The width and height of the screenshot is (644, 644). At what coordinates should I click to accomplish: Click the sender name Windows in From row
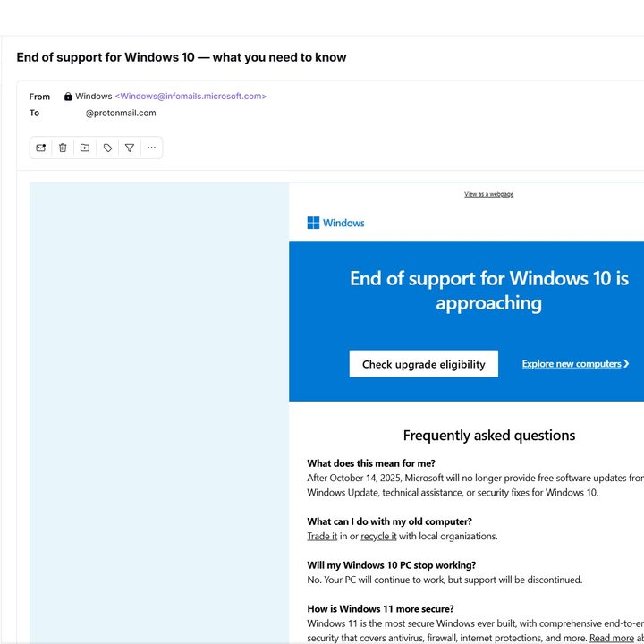click(94, 96)
